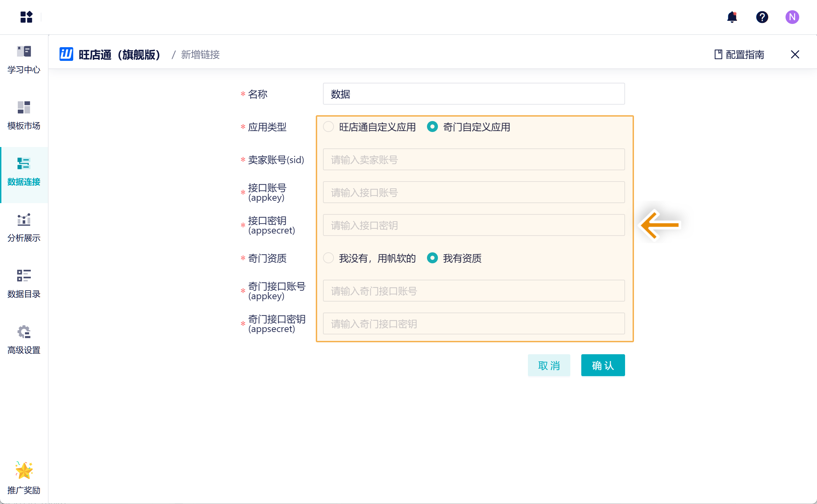Click the 模板市场 sidebar icon

click(24, 107)
